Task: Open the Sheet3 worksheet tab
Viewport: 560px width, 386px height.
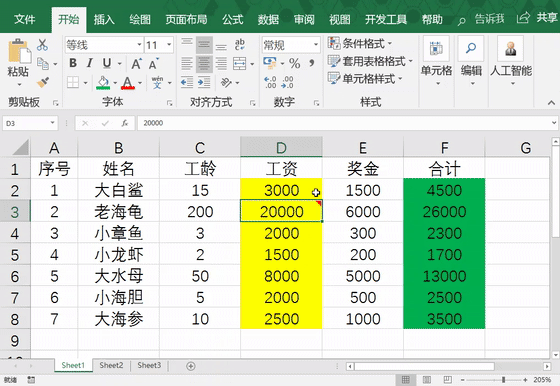Action: click(149, 366)
